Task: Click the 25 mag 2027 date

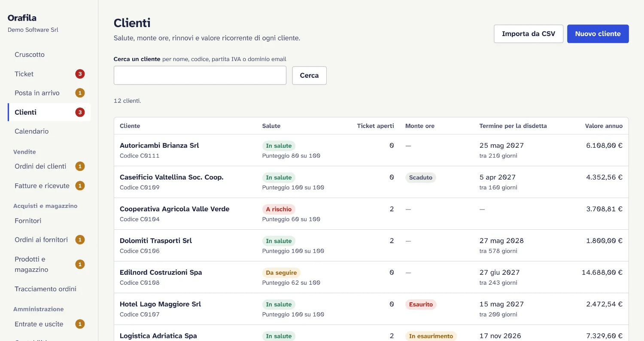Action: (501, 145)
